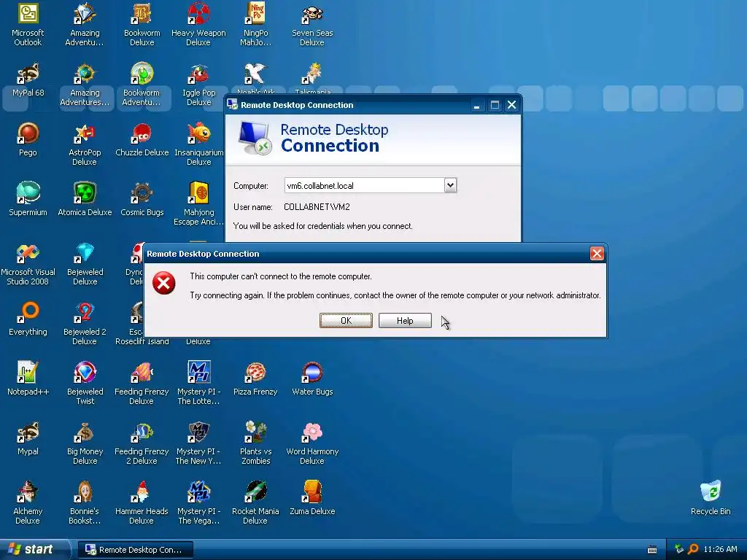Select the Big Money Deluxe icon

[85, 443]
